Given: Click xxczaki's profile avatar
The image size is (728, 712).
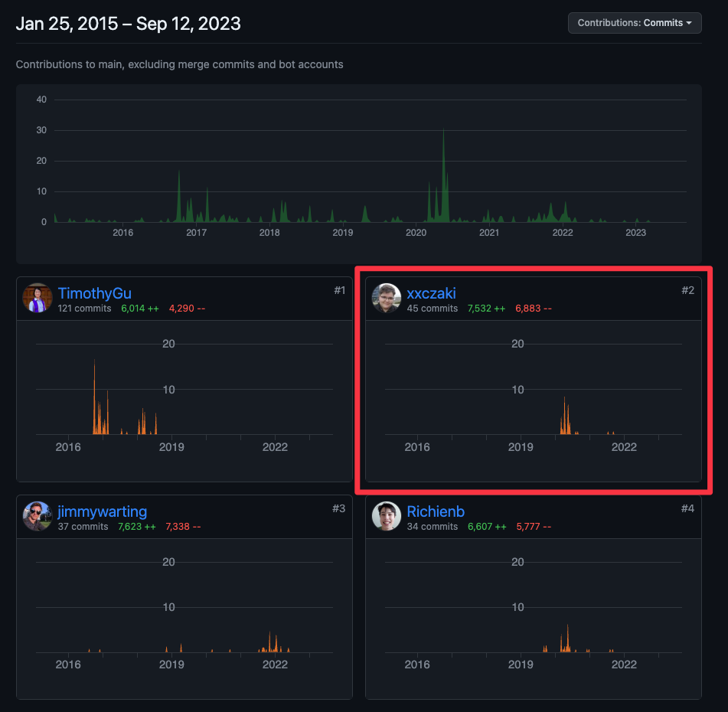Looking at the screenshot, I should (387, 298).
